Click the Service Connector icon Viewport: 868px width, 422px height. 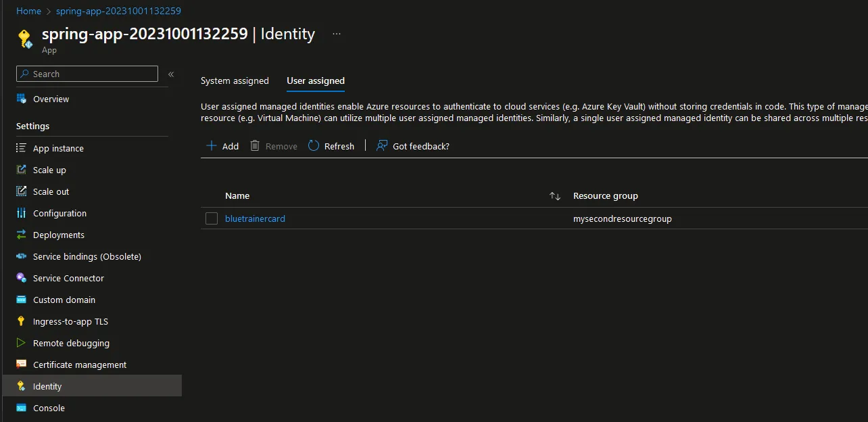coord(21,278)
